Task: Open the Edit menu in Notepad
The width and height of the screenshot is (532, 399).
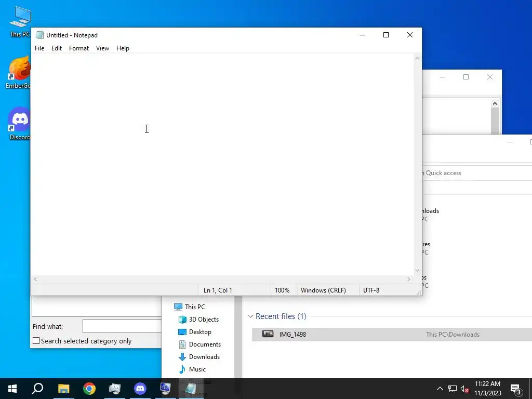Action: coord(56,48)
